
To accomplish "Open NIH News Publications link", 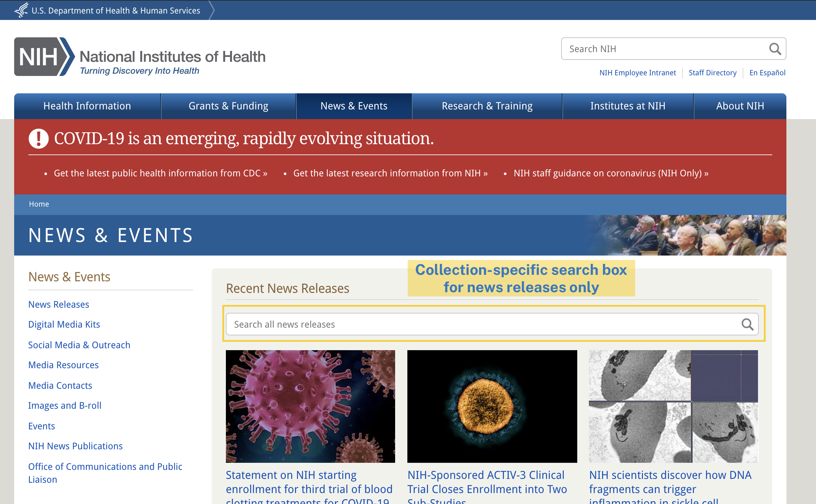I will 75,446.
